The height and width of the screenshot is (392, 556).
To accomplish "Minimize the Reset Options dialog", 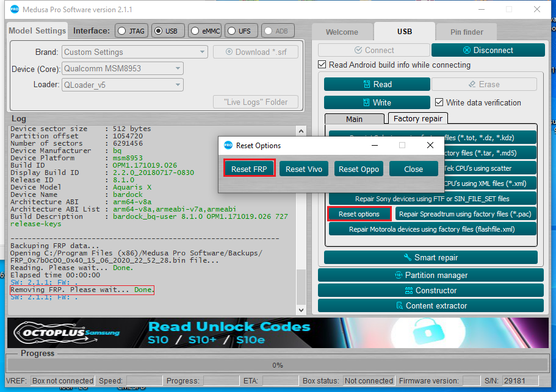I will coord(375,145).
